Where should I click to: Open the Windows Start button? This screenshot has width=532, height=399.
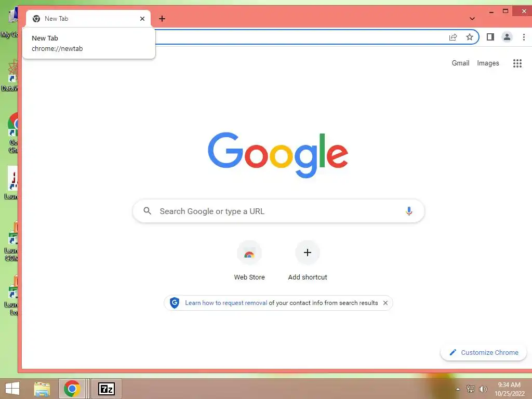tap(12, 389)
